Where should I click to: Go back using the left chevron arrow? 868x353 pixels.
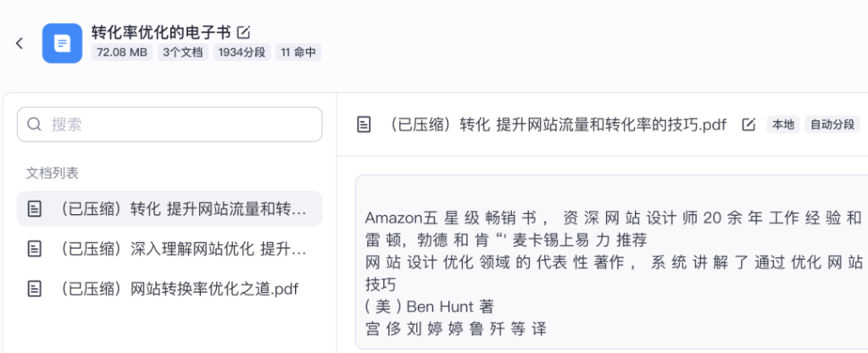pos(19,43)
